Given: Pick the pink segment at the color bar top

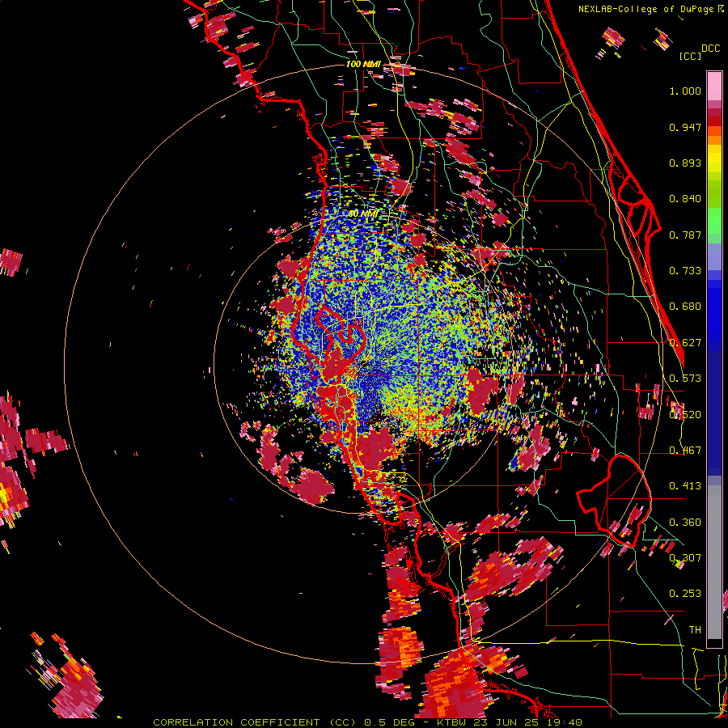Looking at the screenshot, I should coord(714,87).
